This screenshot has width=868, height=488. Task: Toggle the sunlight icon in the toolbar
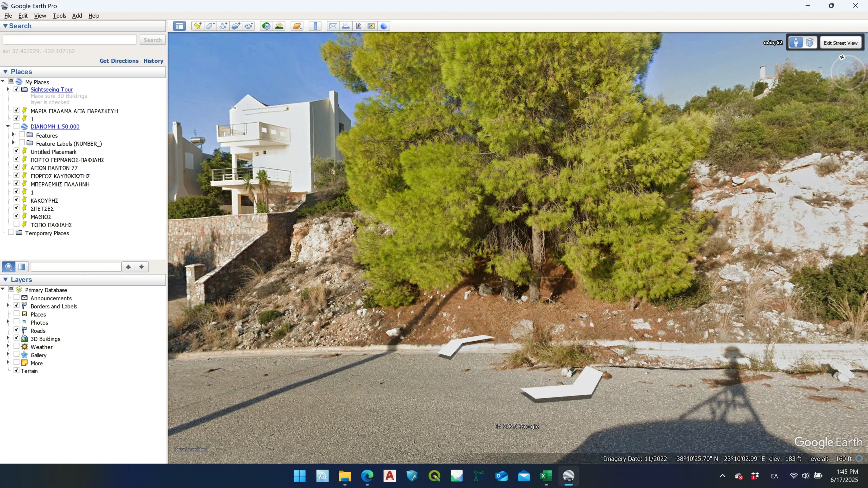tap(279, 26)
